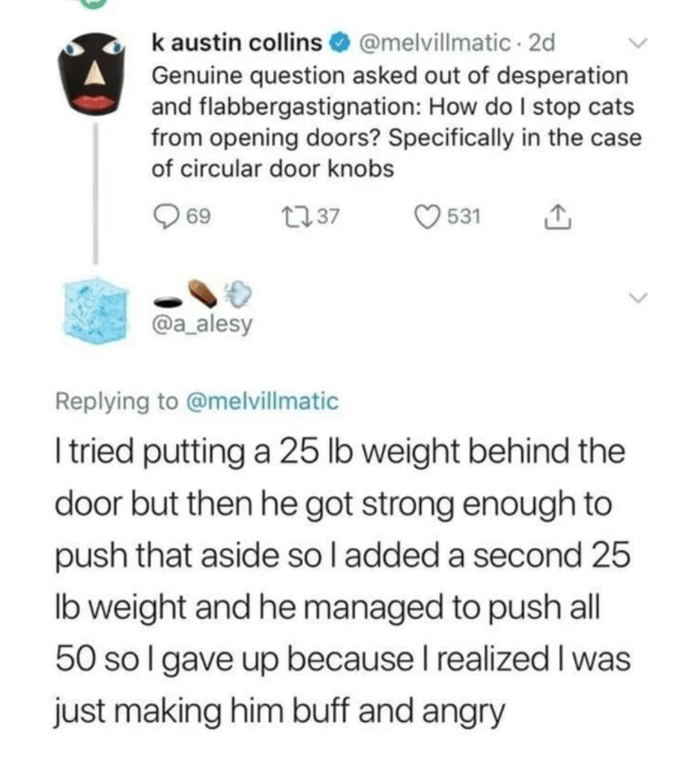
Task: Click the share upload arrow icon
Action: pos(556,216)
